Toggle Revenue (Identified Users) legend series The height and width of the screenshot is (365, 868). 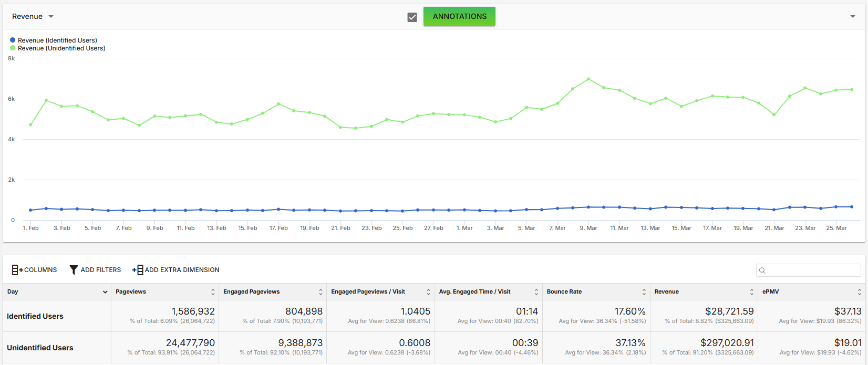54,40
